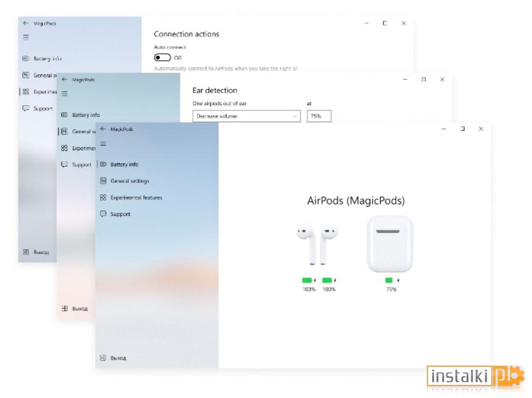Click exit icon at bottom of front window
The height and width of the screenshot is (398, 532).
tap(103, 358)
